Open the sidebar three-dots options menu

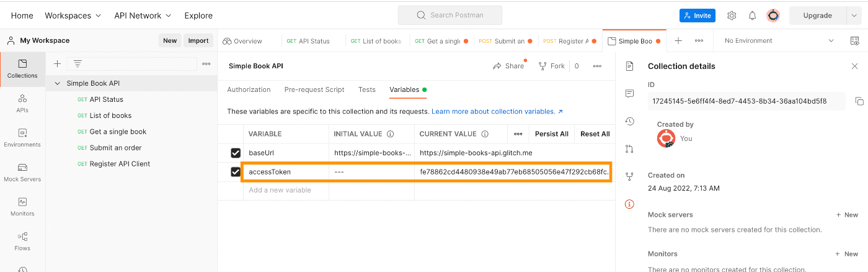coord(206,63)
